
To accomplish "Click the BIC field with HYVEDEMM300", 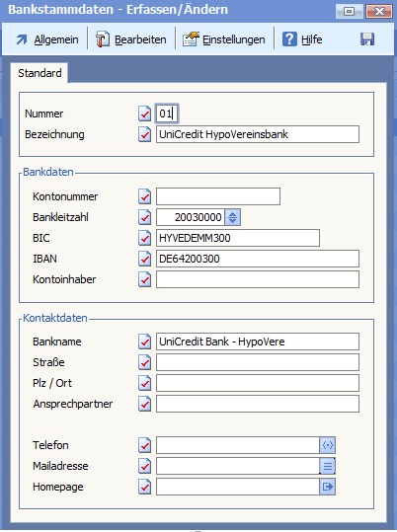I will (238, 238).
